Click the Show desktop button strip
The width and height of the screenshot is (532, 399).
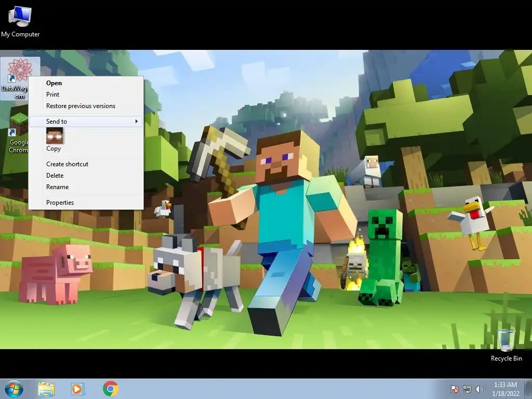tap(528, 389)
